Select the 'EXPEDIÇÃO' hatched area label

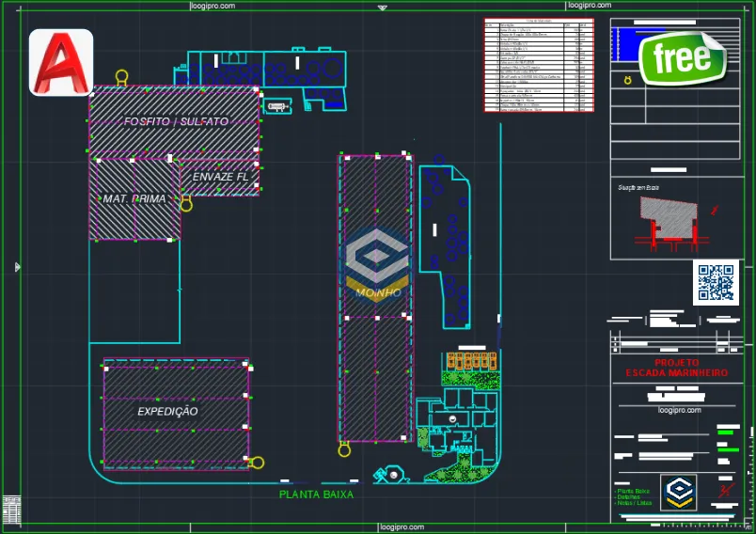[167, 411]
